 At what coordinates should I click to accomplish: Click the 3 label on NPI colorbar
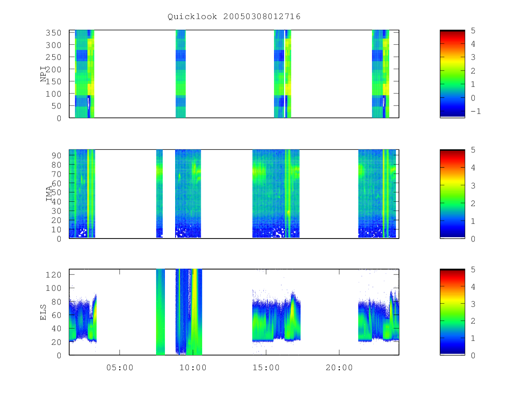473,58
